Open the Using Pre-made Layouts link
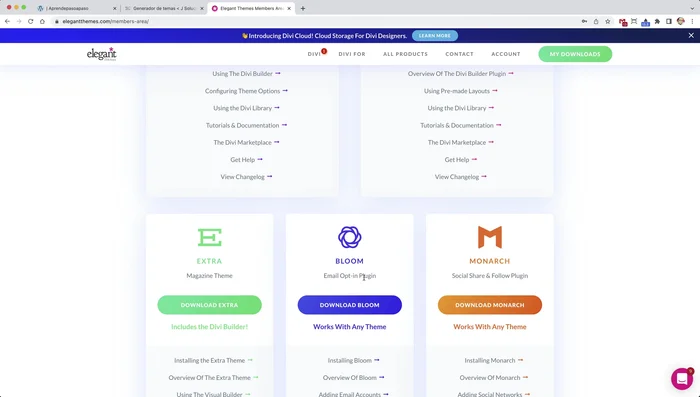The image size is (700, 397). 460,91
